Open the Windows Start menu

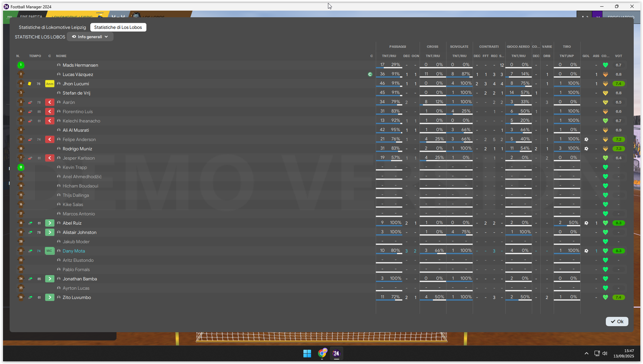click(x=307, y=353)
